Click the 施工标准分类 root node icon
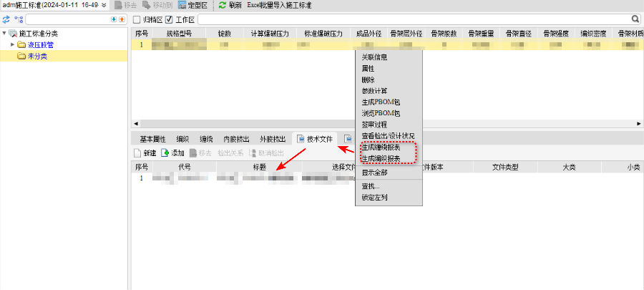This screenshot has width=644, height=290. pos(13,34)
